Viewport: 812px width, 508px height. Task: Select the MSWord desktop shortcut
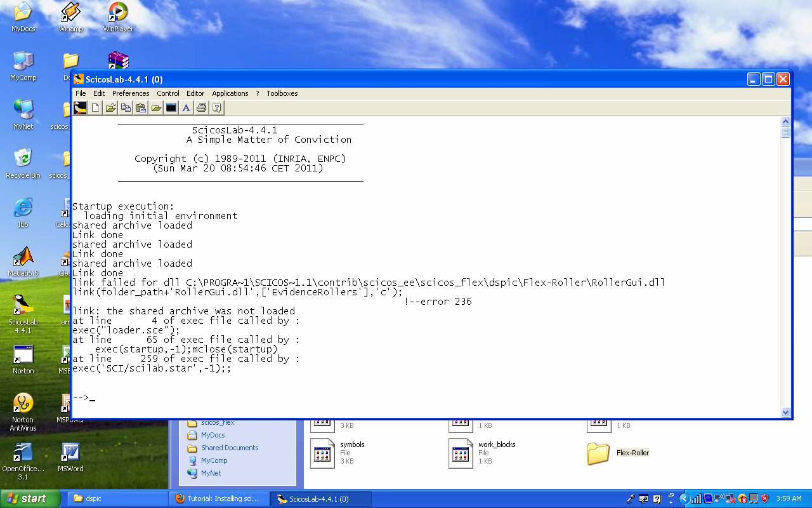click(x=70, y=457)
